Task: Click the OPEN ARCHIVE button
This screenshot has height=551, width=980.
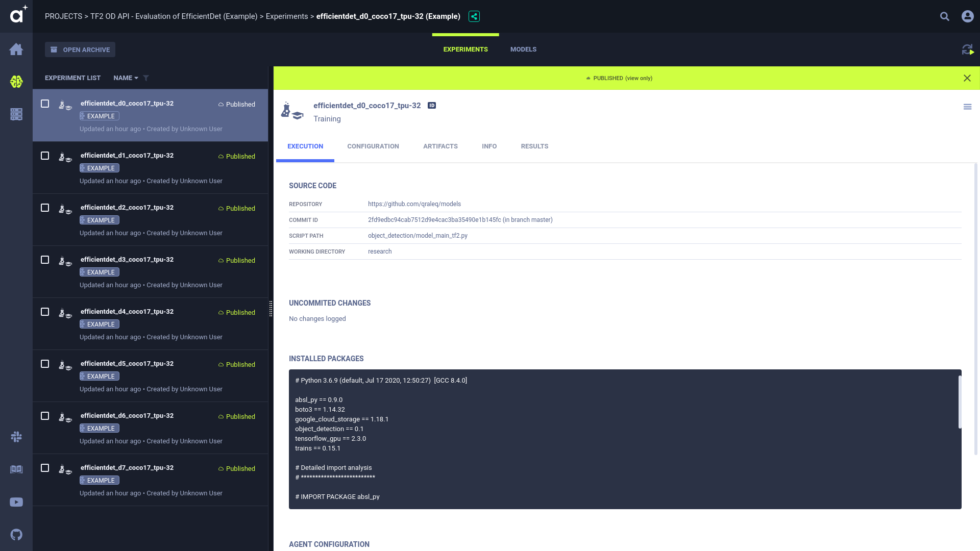Action: point(80,49)
